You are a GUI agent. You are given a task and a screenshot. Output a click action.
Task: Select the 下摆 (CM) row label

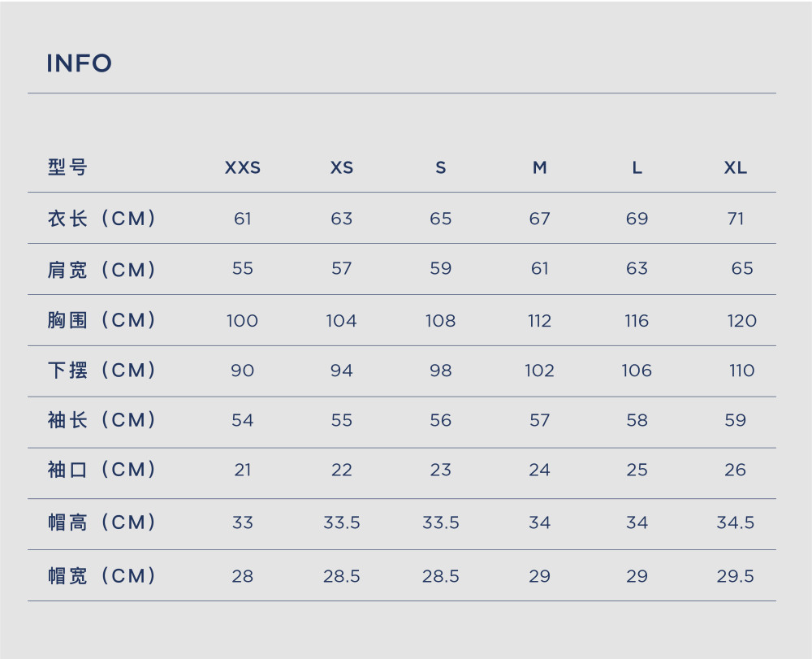pos(101,370)
